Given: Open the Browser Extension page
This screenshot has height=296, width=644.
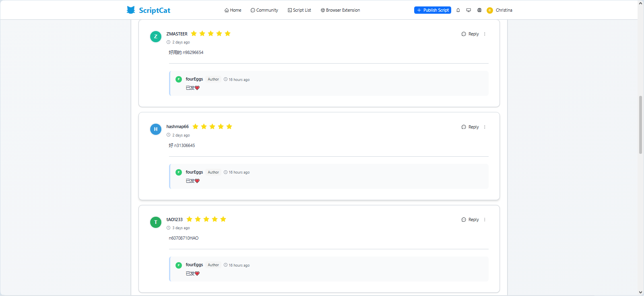Looking at the screenshot, I should (341, 10).
